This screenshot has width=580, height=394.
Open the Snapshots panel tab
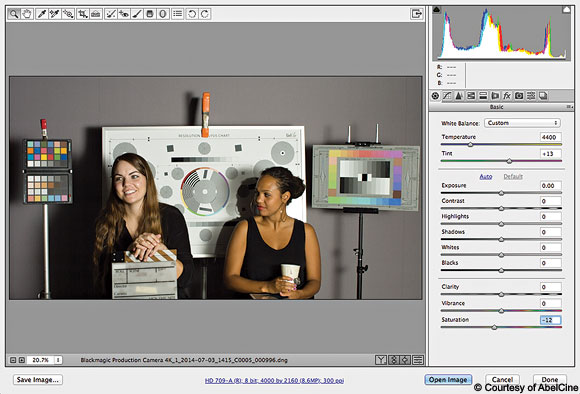(x=543, y=96)
